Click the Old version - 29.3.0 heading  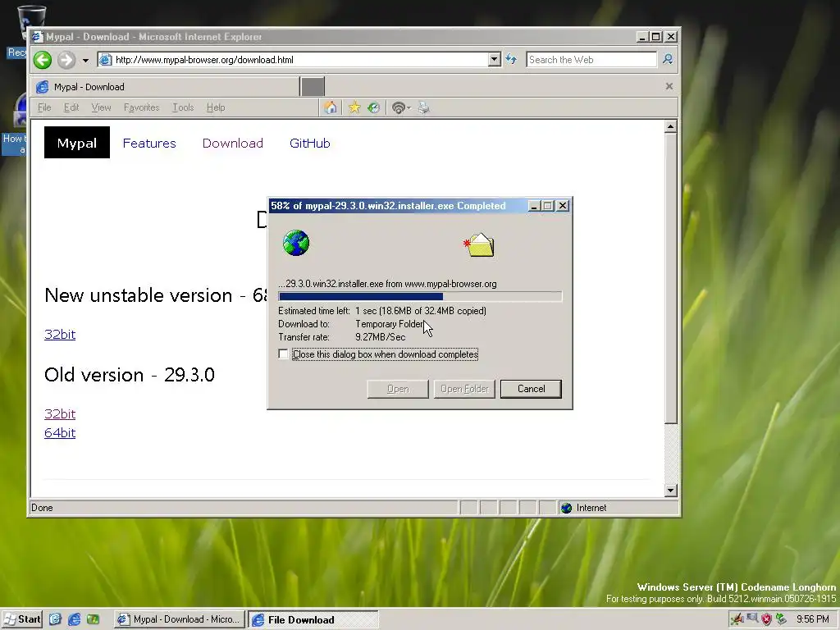click(130, 375)
